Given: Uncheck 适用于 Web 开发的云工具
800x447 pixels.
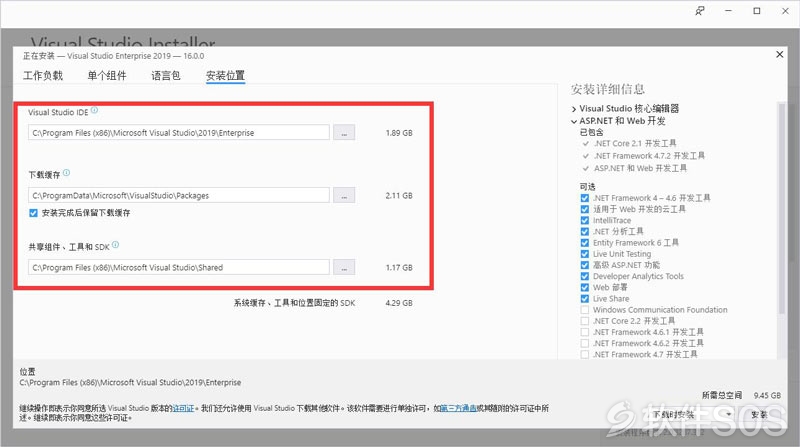Looking at the screenshot, I should pos(585,209).
